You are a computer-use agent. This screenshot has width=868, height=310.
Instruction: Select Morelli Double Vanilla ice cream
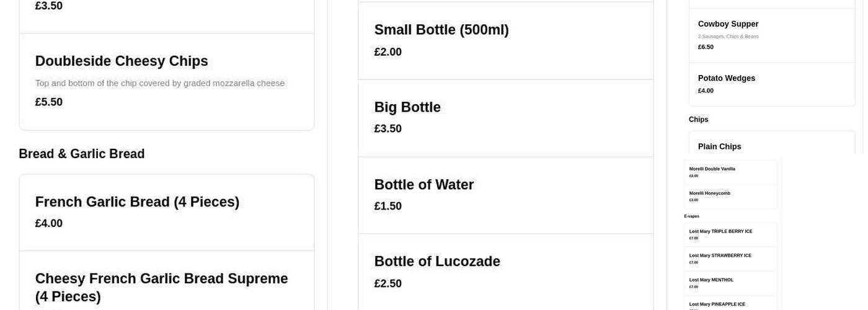pos(730,172)
